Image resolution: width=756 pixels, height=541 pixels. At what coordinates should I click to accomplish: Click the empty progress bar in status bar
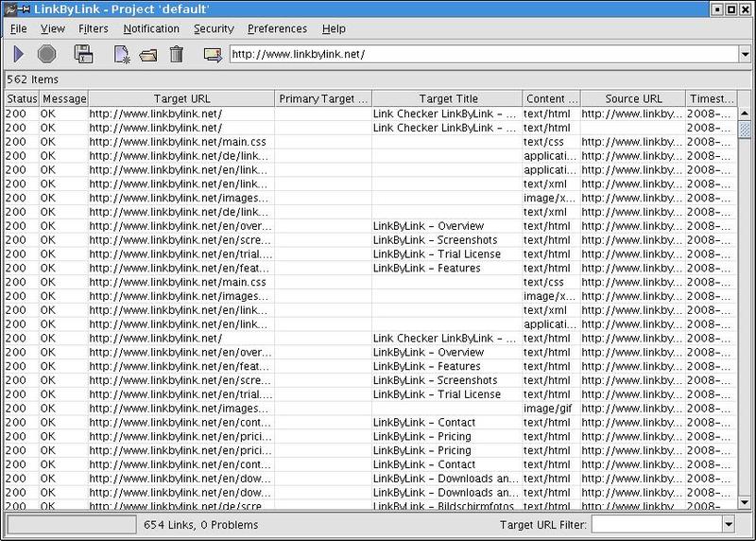point(72,525)
